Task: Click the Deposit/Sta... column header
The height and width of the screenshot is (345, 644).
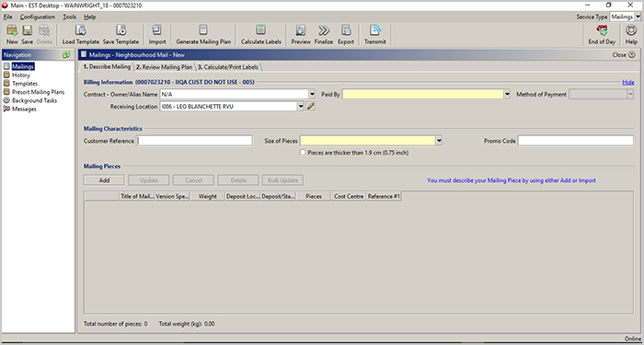Action: 279,196
